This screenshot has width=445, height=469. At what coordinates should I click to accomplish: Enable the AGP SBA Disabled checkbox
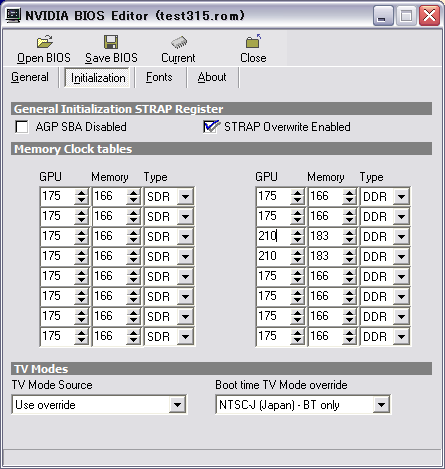22,127
